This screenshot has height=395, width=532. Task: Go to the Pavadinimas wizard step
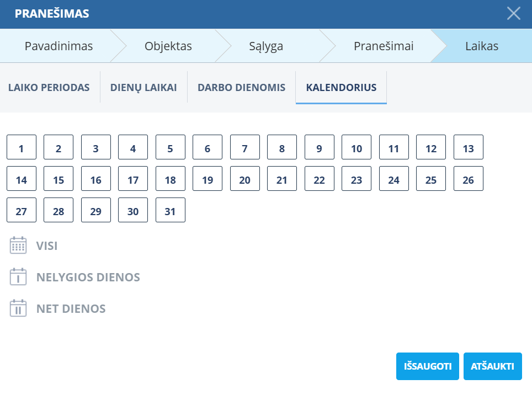[x=58, y=46]
